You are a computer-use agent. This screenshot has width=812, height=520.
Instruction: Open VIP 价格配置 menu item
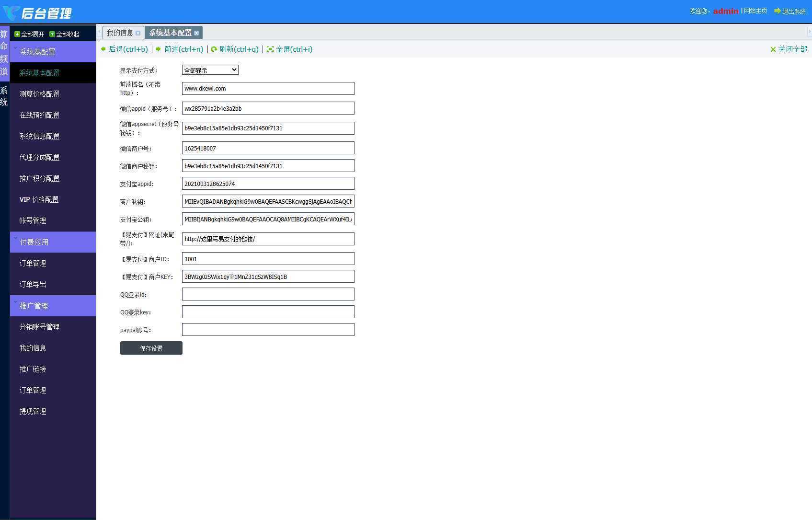[x=53, y=199]
